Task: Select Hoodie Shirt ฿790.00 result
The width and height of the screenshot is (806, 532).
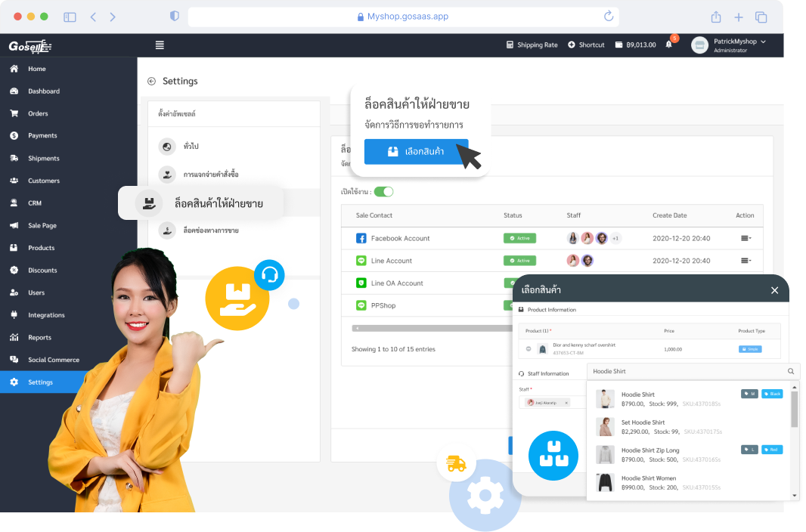Action: point(689,399)
